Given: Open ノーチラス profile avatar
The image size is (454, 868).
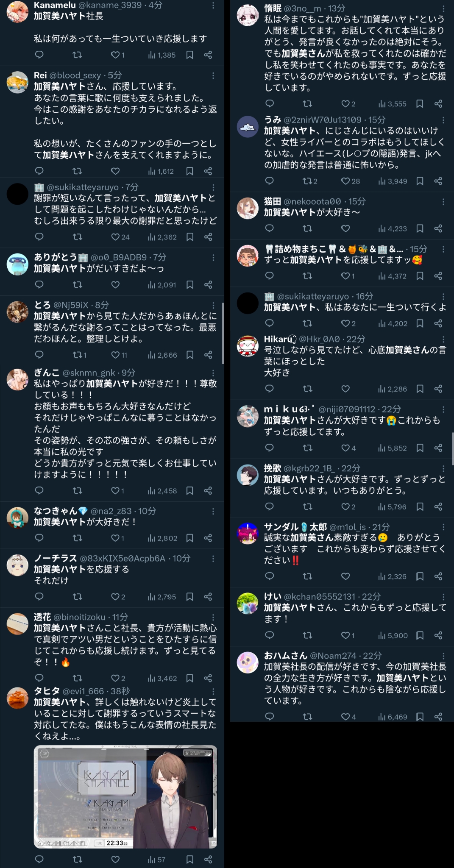Looking at the screenshot, I should (17, 565).
